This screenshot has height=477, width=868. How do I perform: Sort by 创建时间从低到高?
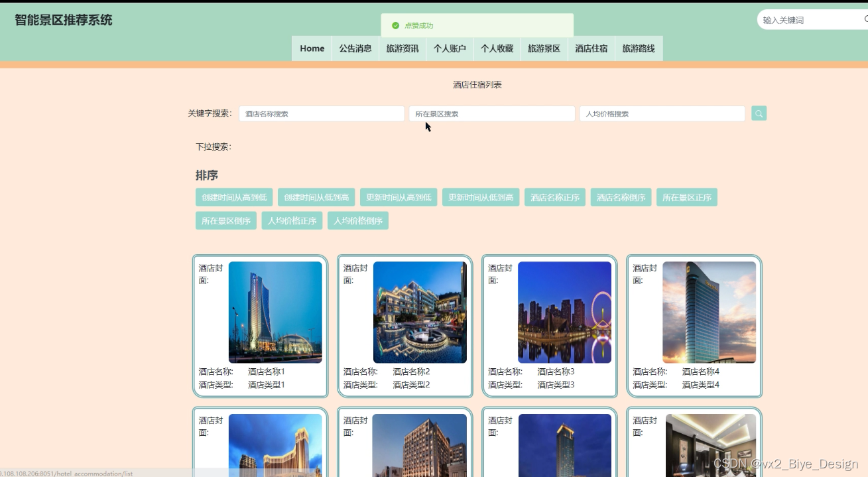[x=316, y=198]
